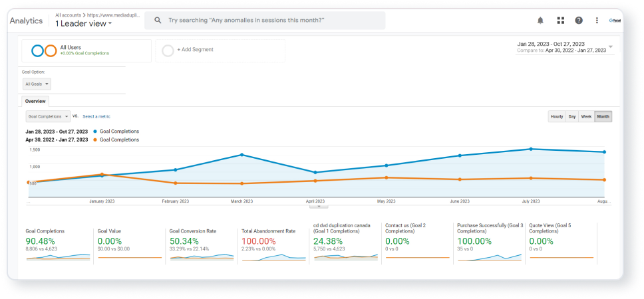Click the account logo icon at top right
Viewport: 644px width, 299px height.
pos(615,21)
